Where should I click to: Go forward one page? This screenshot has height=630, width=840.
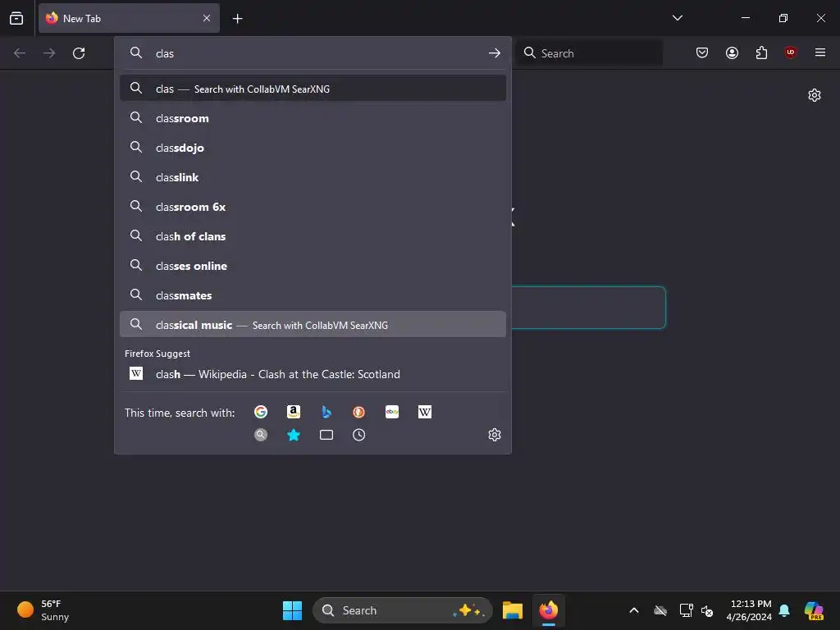49,53
